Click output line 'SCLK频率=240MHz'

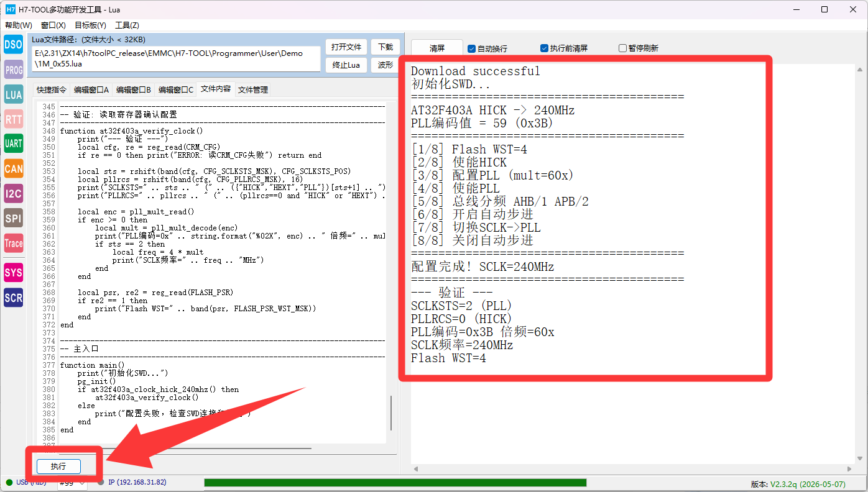[x=462, y=345]
